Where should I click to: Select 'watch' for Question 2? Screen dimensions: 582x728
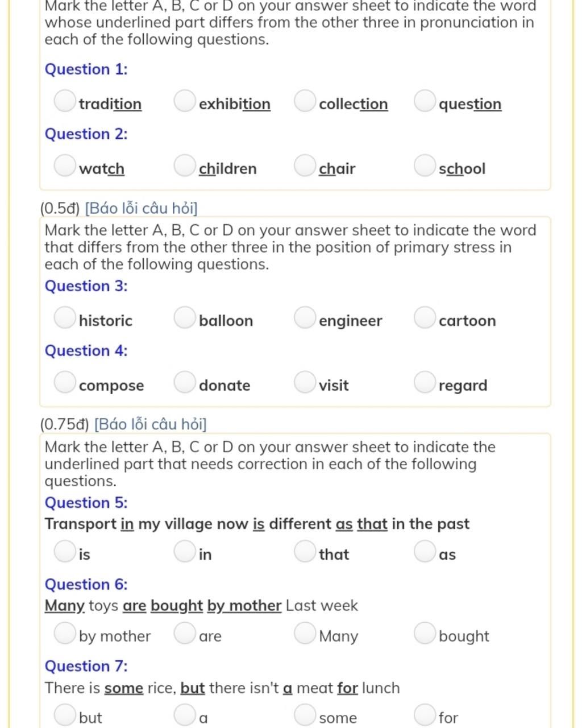[x=65, y=166]
